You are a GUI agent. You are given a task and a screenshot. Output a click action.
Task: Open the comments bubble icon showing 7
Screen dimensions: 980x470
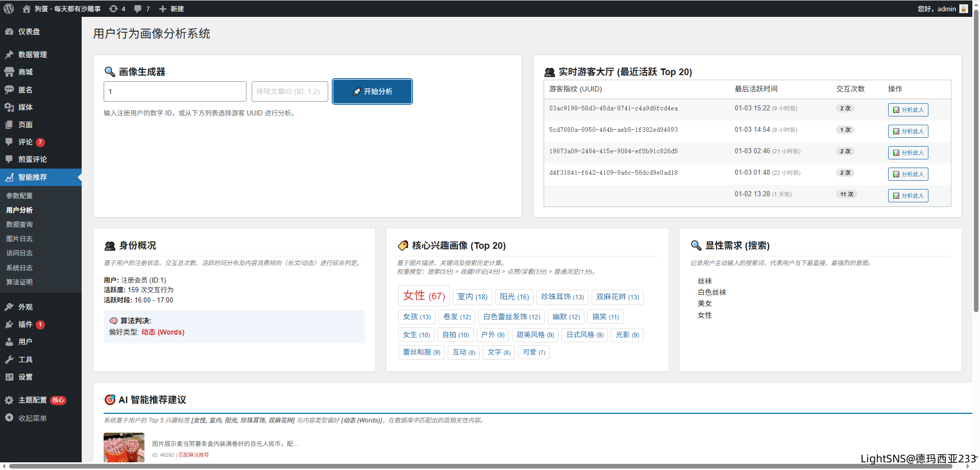[x=138, y=9]
